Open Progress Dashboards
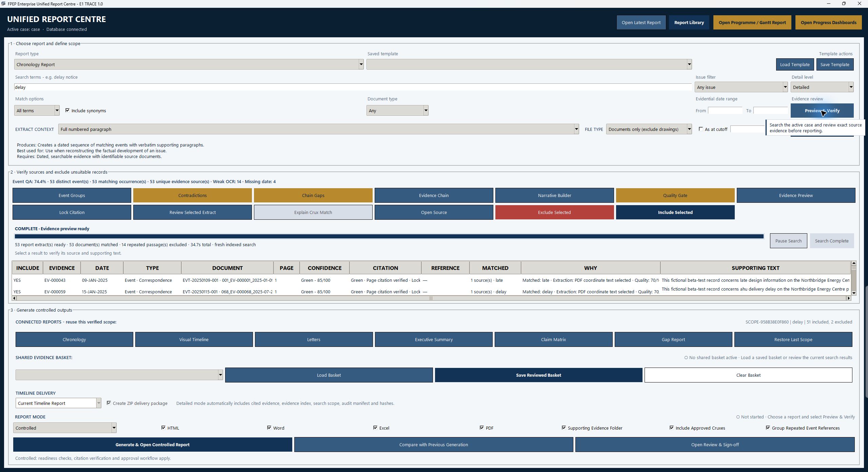This screenshot has width=868, height=472. click(x=828, y=22)
